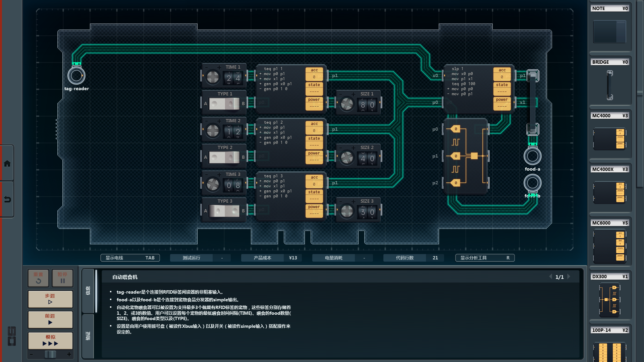Image resolution: width=644 pixels, height=362 pixels.
Task: Select the MC4000 microcontroller part from palette
Action: [609, 138]
